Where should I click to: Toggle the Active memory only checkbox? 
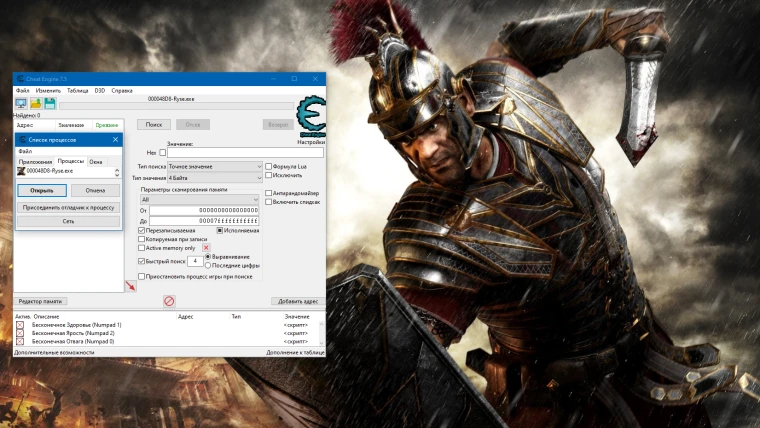click(142, 248)
